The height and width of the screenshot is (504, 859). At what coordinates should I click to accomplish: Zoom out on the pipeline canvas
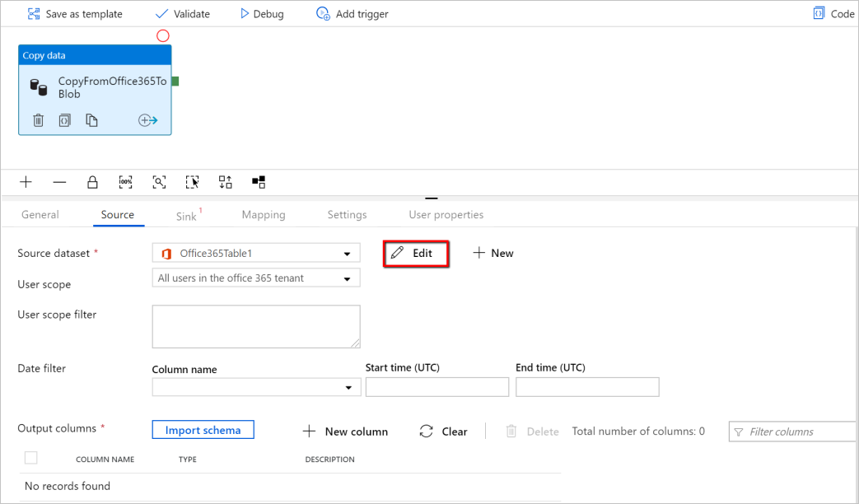pyautogui.click(x=58, y=182)
